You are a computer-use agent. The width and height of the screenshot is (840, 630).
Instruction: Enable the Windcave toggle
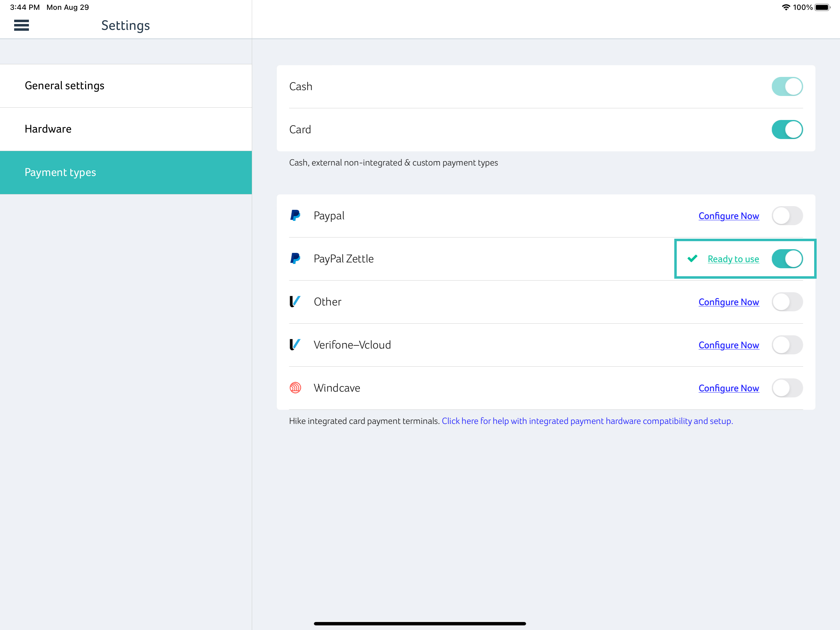click(787, 388)
